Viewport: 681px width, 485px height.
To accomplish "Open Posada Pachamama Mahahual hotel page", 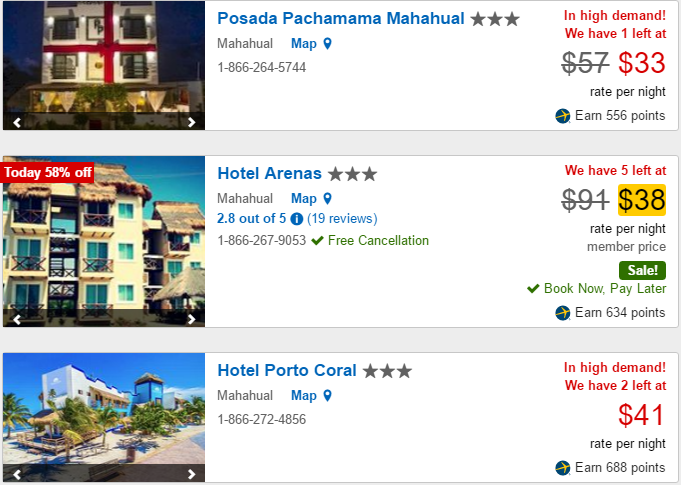I will tap(340, 19).
